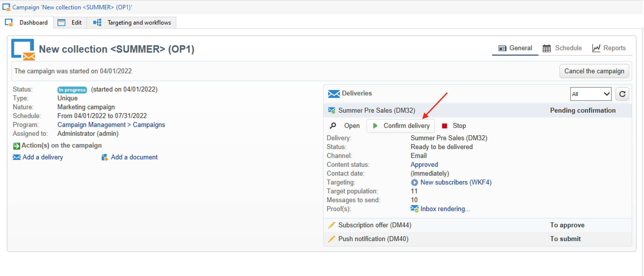644x276 pixels.
Task: Click the green Confirm delivery play icon
Action: [x=375, y=126]
